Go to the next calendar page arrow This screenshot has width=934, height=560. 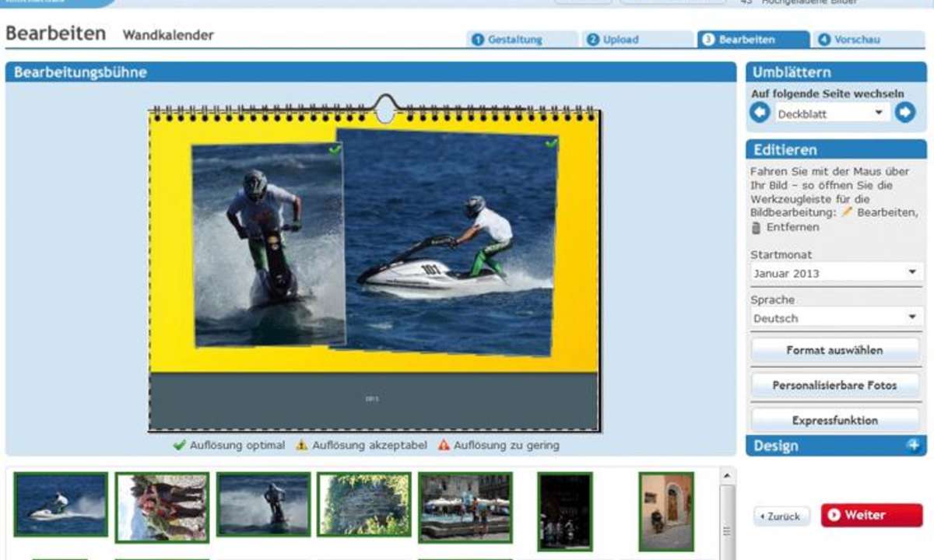pos(904,113)
